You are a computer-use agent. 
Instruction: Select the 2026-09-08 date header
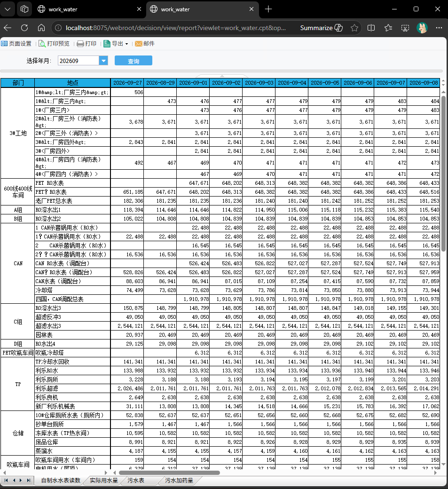(x=424, y=83)
